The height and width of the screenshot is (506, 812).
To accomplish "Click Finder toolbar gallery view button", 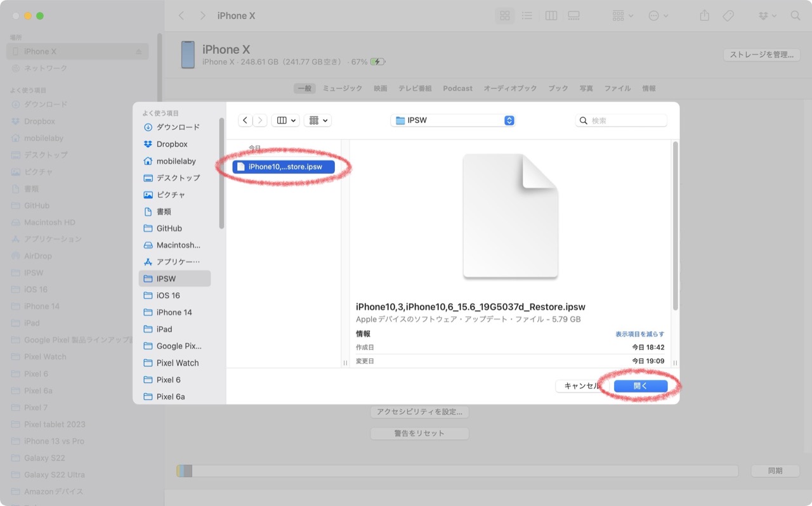I will (x=573, y=16).
